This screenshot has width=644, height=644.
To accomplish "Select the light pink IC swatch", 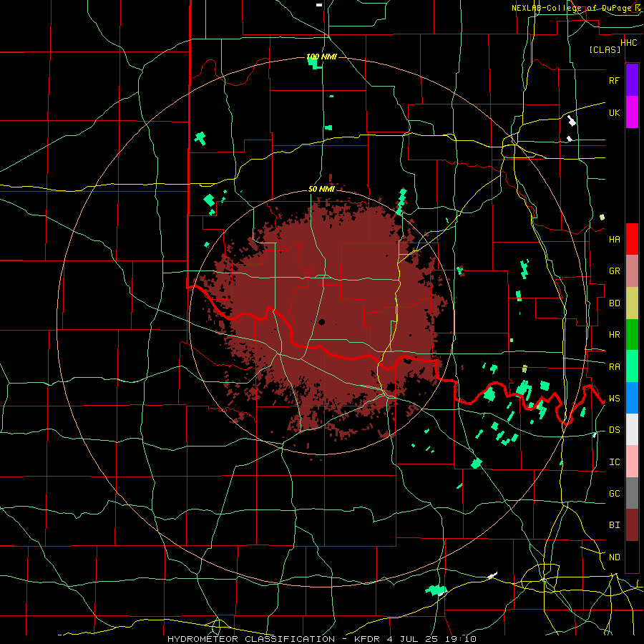I will [x=632, y=462].
